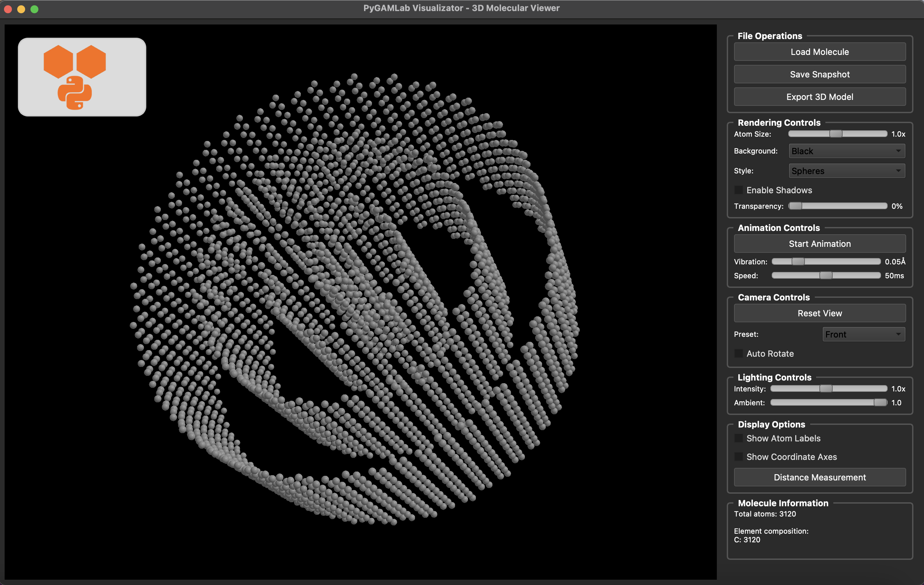This screenshot has width=924, height=585.
Task: Click the red close window button
Action: [8, 9]
